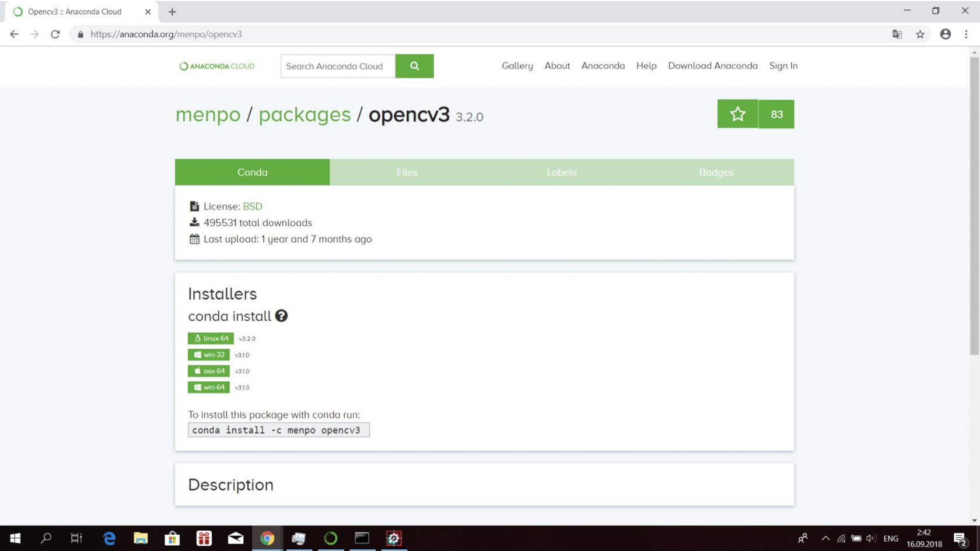Switch to the Badges tab
This screenshot has width=980, height=551.
coord(716,172)
